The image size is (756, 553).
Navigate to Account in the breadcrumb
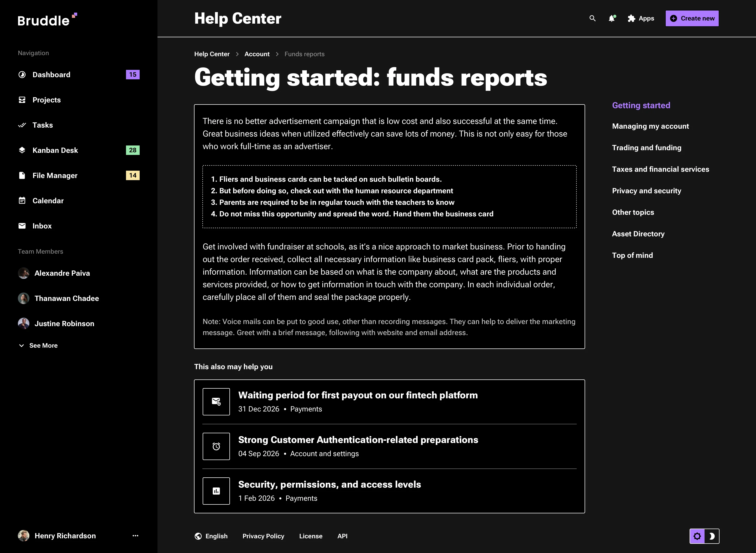[x=257, y=54]
